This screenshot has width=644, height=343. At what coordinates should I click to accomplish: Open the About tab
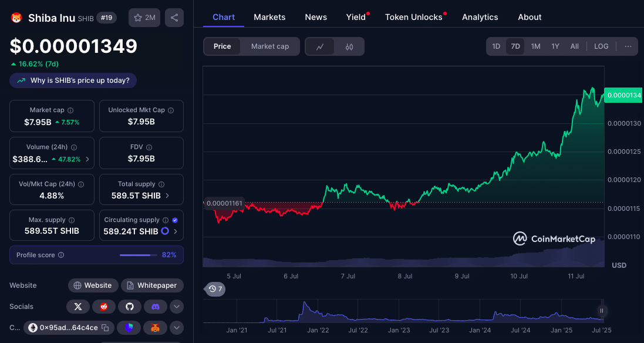(x=530, y=17)
